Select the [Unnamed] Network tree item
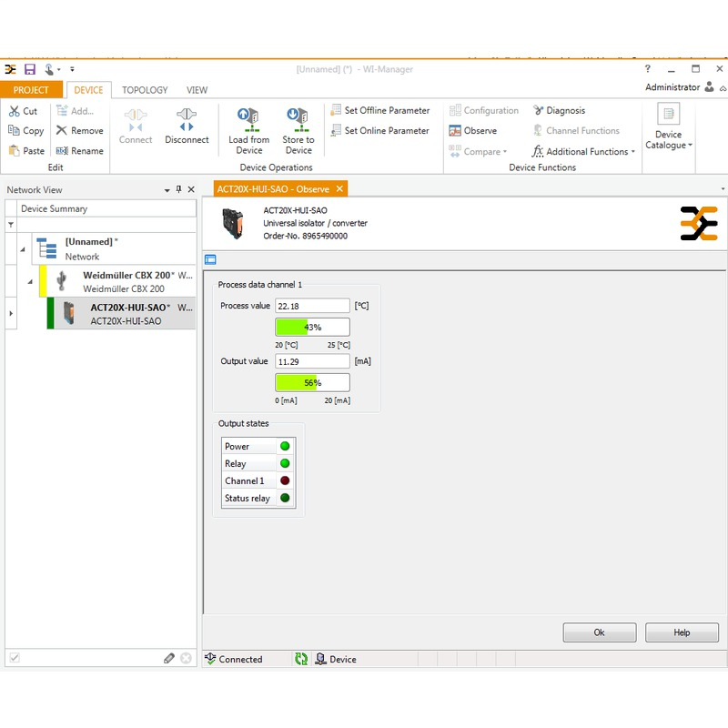 click(115, 248)
